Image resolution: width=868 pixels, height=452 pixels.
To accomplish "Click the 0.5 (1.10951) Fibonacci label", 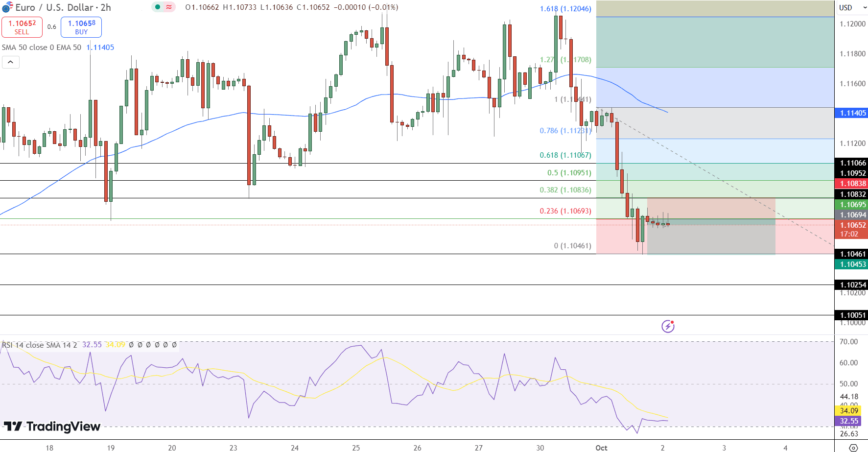I will [x=569, y=173].
